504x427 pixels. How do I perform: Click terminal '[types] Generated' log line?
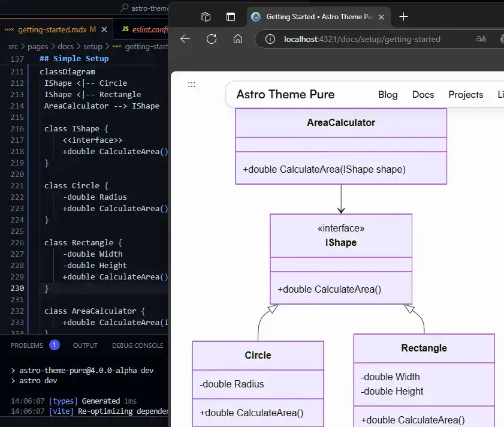74,401
